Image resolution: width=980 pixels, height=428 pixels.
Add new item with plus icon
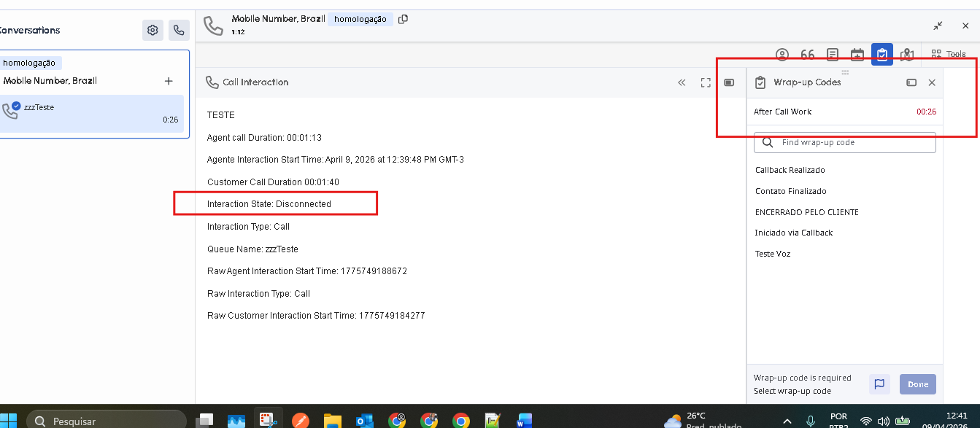[169, 81]
